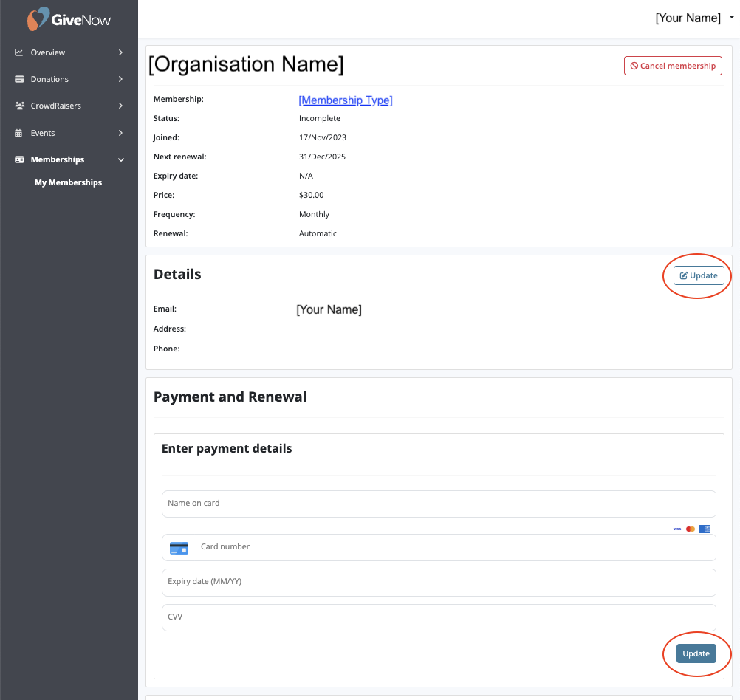Open the Events sidebar menu item
Viewport: 740px width, 700px height.
coord(69,133)
